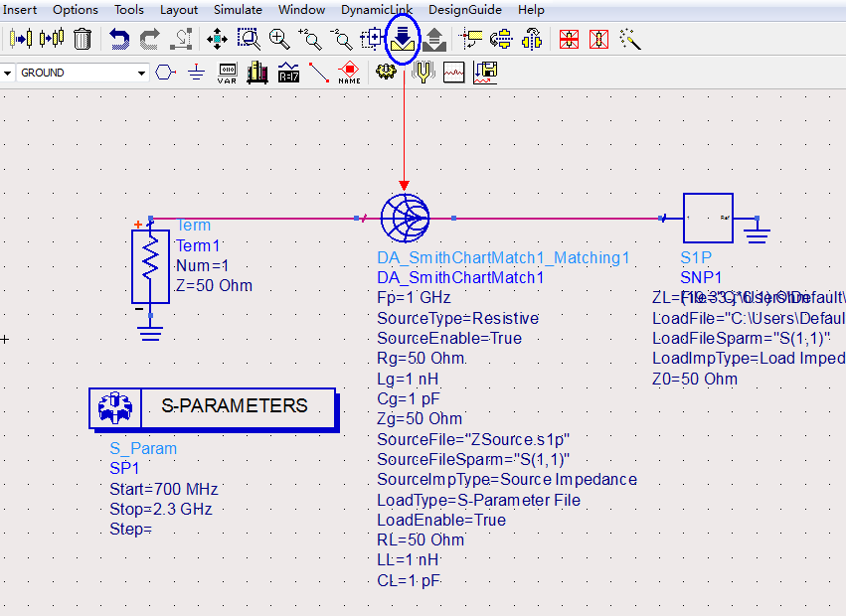Click the View All four-arrow icon
This screenshot has width=846, height=616.
[x=217, y=39]
